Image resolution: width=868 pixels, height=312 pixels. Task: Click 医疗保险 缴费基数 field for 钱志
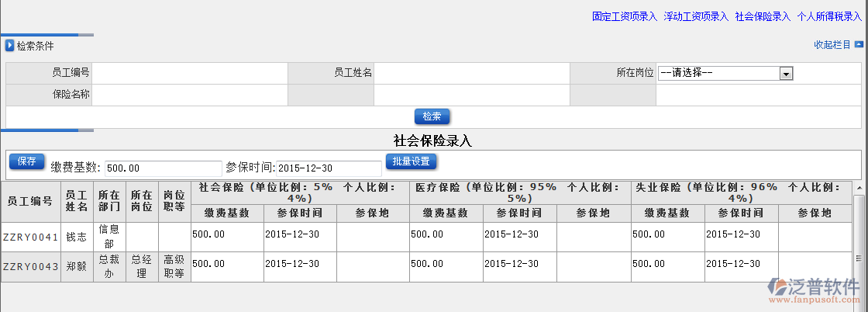pyautogui.click(x=446, y=237)
